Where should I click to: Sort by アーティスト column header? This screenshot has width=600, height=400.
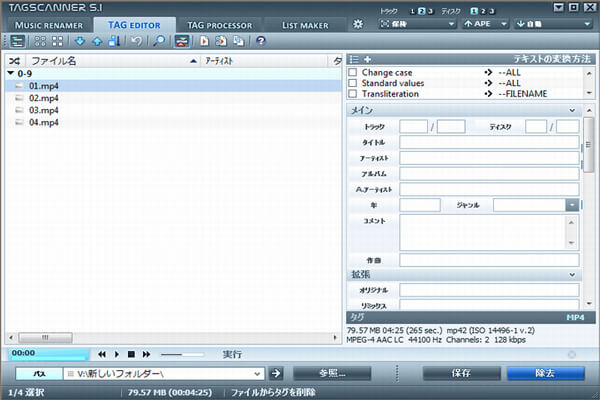pyautogui.click(x=264, y=61)
